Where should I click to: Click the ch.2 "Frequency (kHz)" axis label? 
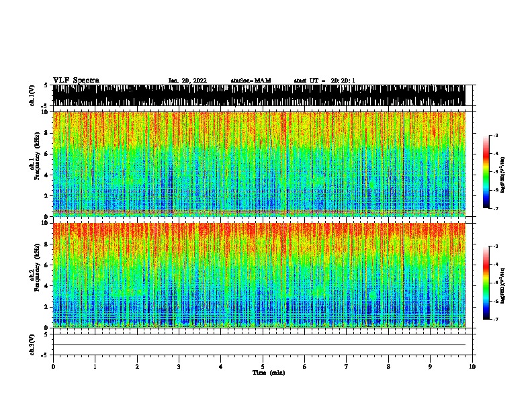(x=37, y=267)
